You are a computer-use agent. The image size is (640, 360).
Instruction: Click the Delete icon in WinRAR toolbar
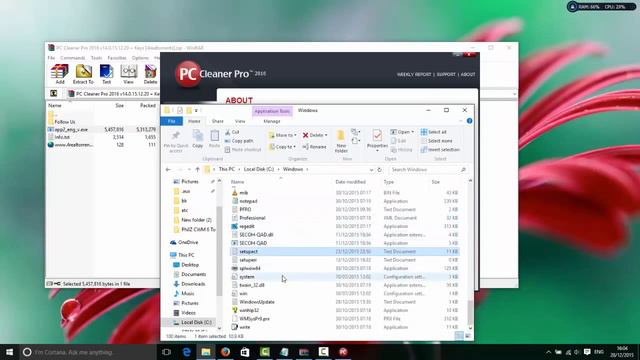(x=150, y=74)
